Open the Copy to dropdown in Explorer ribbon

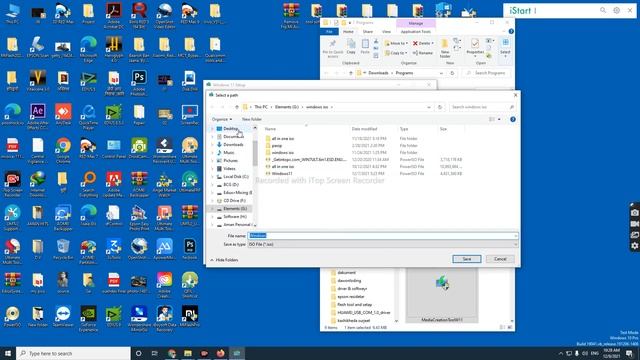coord(396,53)
